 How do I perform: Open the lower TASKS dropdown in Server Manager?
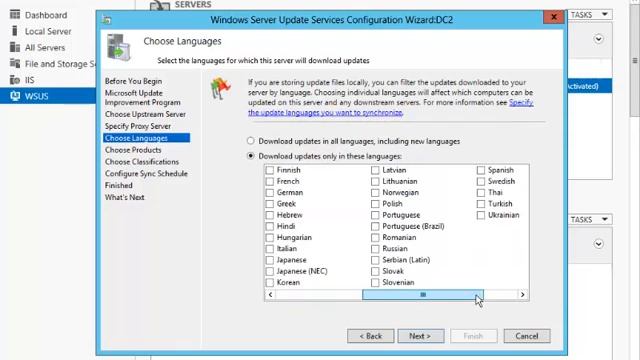(590, 219)
